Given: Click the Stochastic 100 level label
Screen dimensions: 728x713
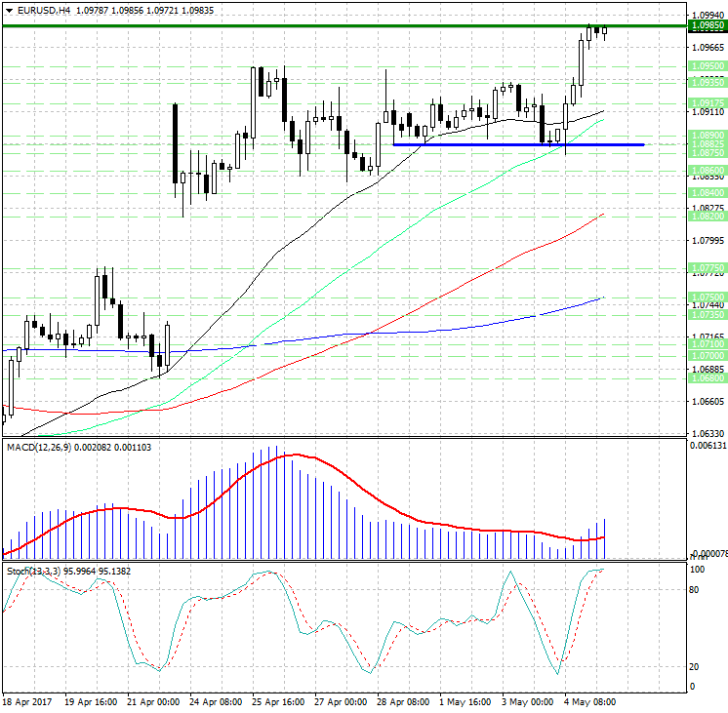Looking at the screenshot, I should (697, 570).
